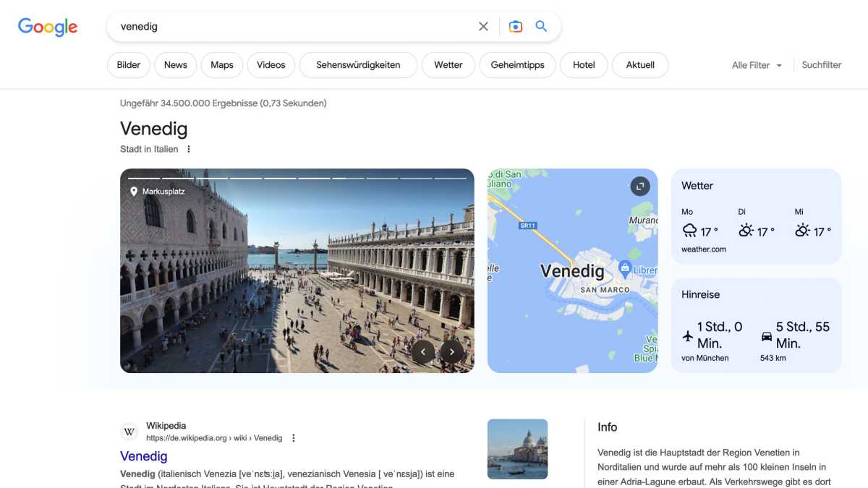Click Monday's rain weather icon
Screen dimensions: 868x488
tap(689, 231)
